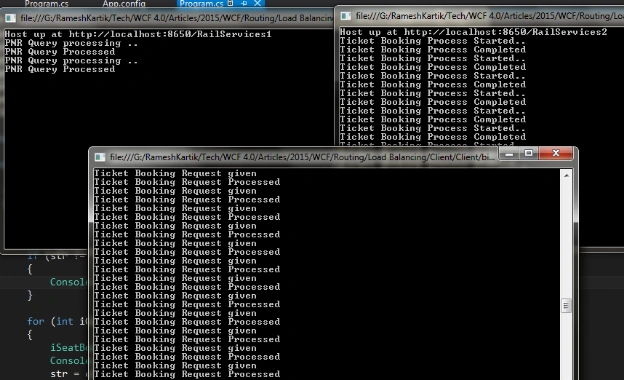Switch to the App.config editor tab
Viewport: 624px width, 380px height.
click(x=124, y=4)
